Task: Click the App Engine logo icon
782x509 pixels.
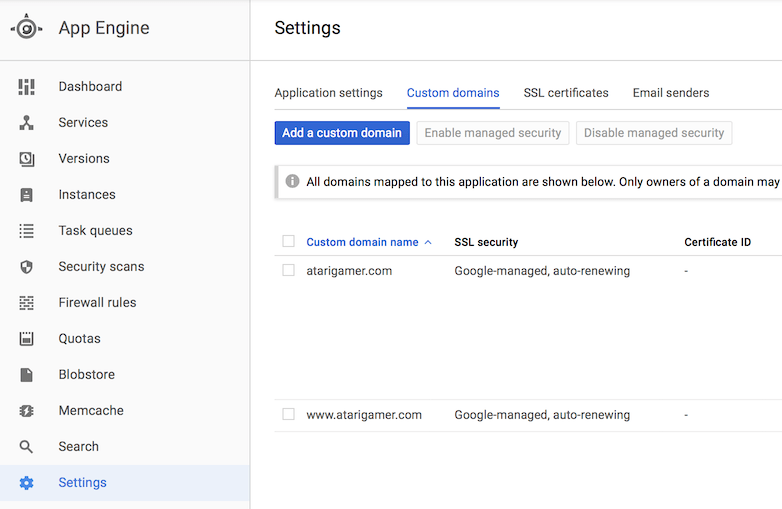Action: (x=26, y=27)
